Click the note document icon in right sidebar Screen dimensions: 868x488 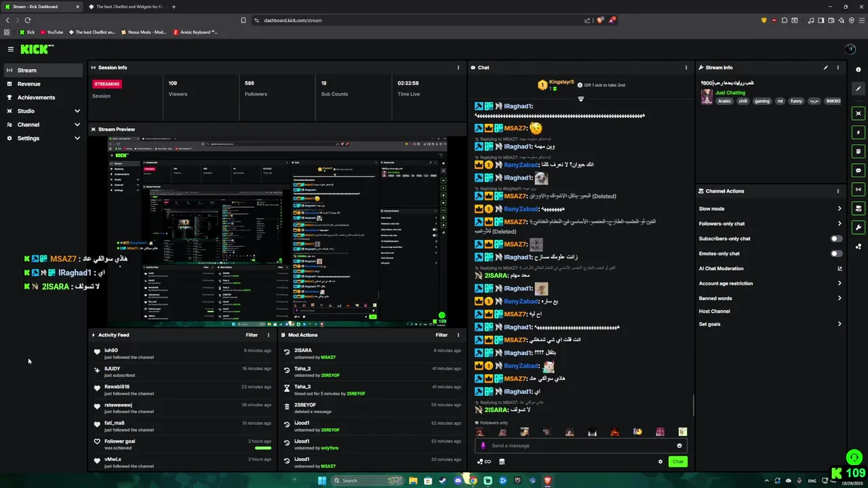pyautogui.click(x=859, y=151)
